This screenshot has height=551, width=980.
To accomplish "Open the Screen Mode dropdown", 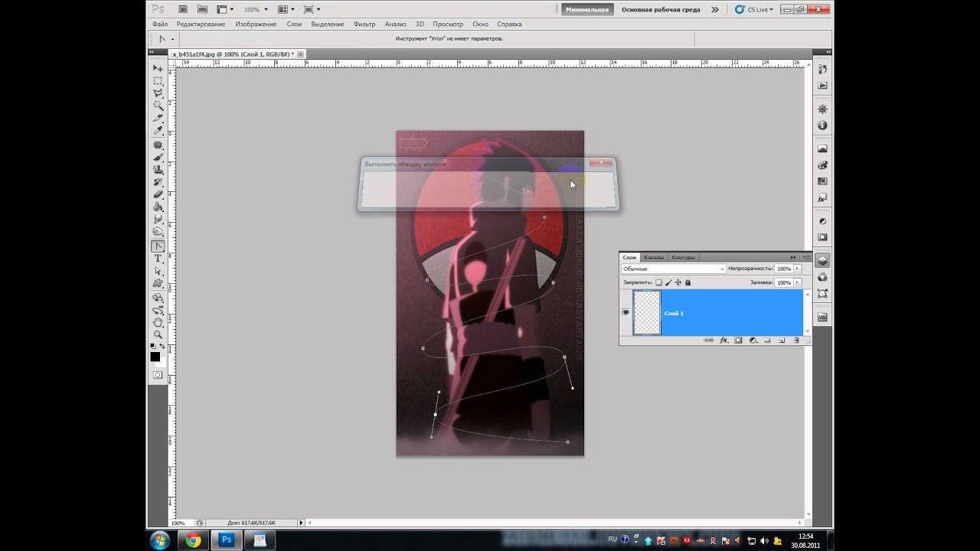I will coord(312,9).
